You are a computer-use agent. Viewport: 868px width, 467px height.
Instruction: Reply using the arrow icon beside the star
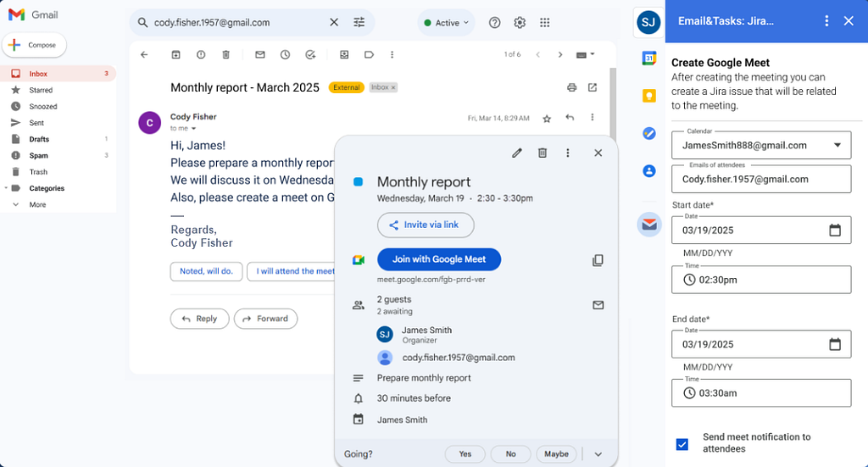point(570,117)
